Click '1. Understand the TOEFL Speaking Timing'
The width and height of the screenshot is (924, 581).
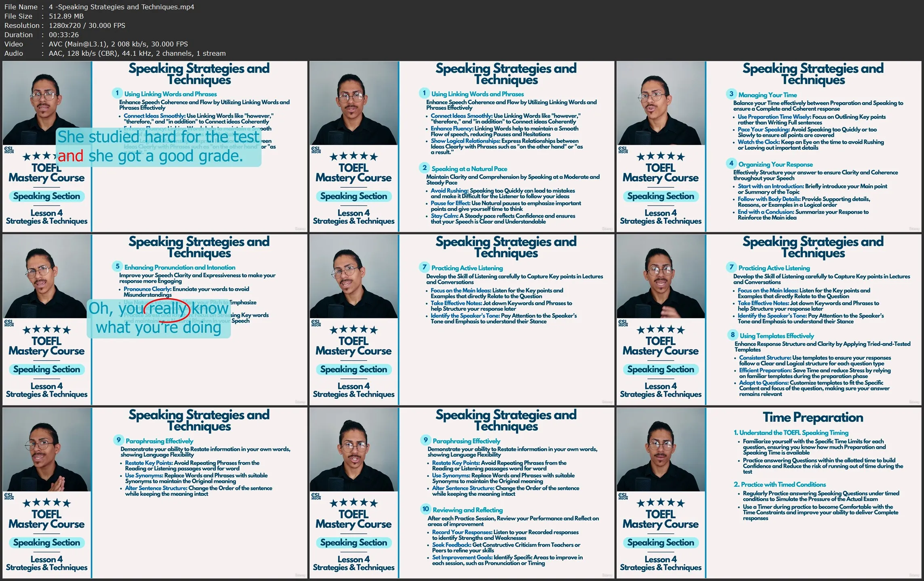[x=791, y=432]
